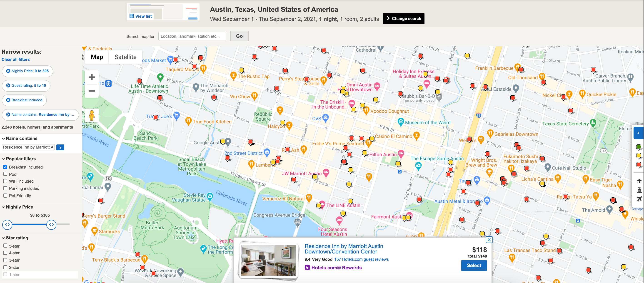Click the Franklin Barbecue restaurant marker
The image size is (644, 283).
point(517,67)
